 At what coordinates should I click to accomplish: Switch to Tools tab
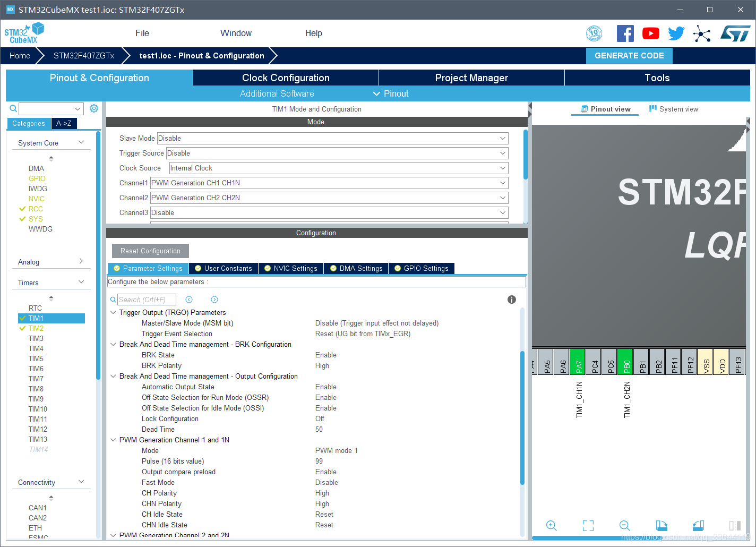click(x=657, y=78)
